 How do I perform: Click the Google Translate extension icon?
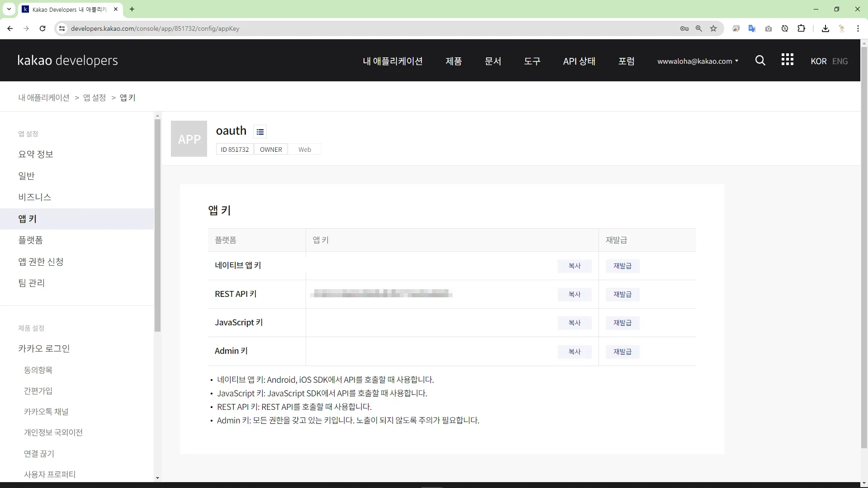tap(752, 28)
